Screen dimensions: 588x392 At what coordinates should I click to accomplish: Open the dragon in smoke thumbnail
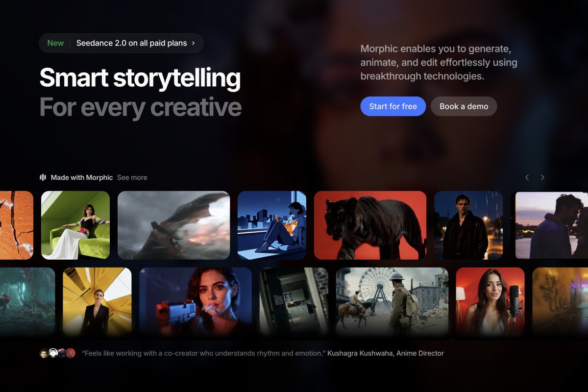[x=173, y=225]
